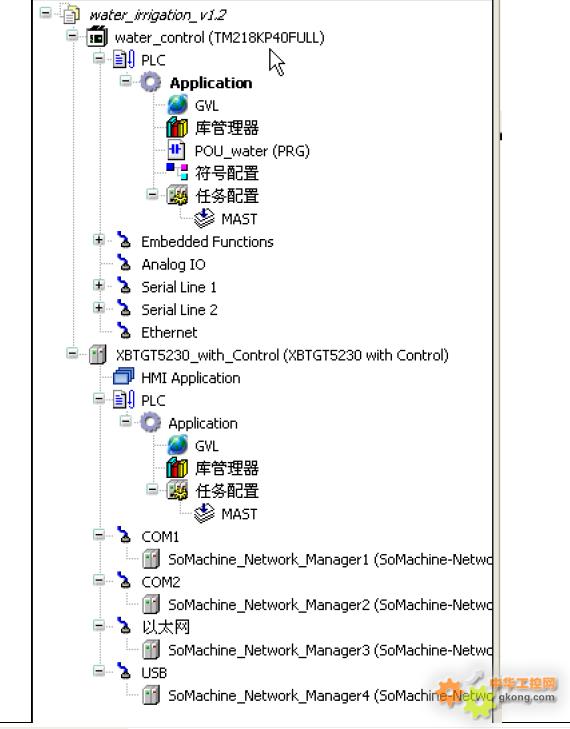This screenshot has height=729, width=570.
Task: Click the COM2 connector icon
Action: 124,581
